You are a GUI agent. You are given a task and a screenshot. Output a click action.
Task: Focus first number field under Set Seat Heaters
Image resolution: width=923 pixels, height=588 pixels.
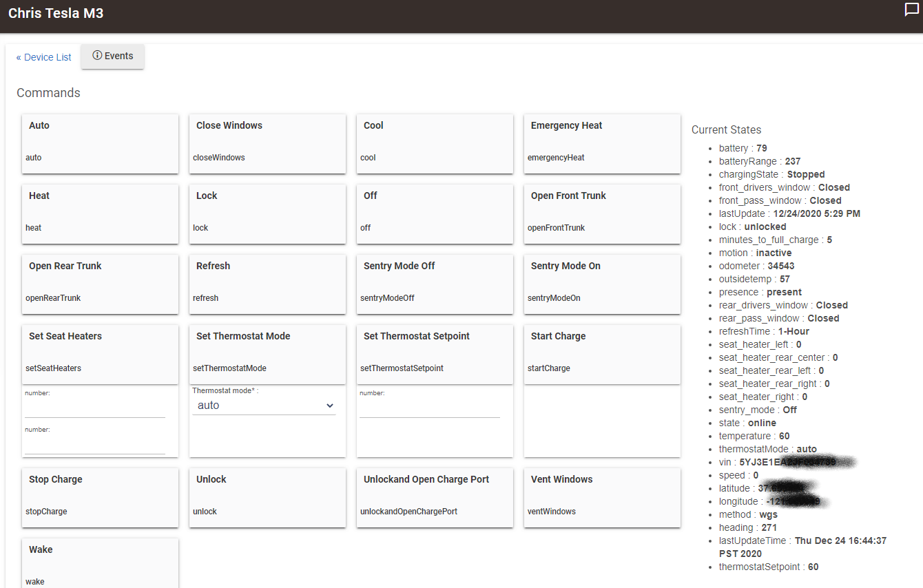[x=95, y=408]
